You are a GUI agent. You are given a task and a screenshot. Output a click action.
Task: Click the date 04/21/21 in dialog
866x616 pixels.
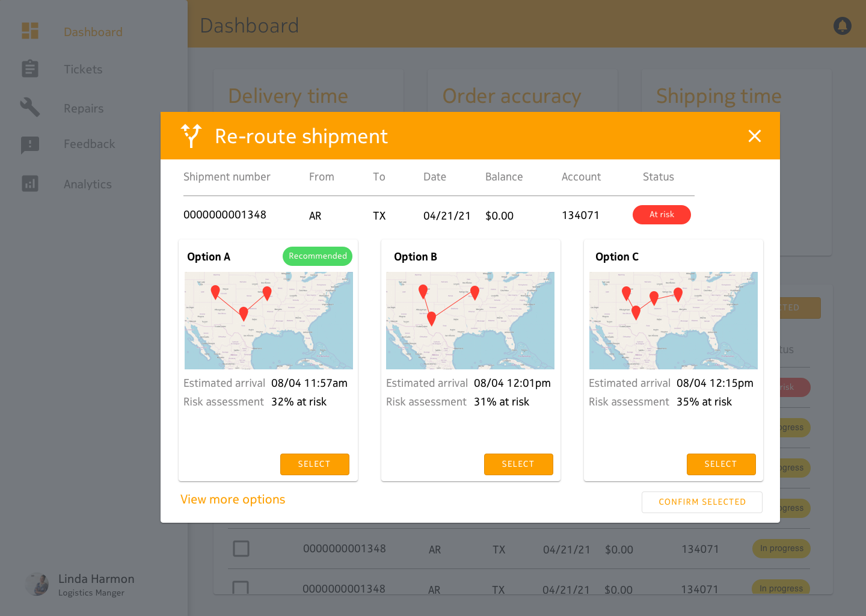pyautogui.click(x=447, y=216)
